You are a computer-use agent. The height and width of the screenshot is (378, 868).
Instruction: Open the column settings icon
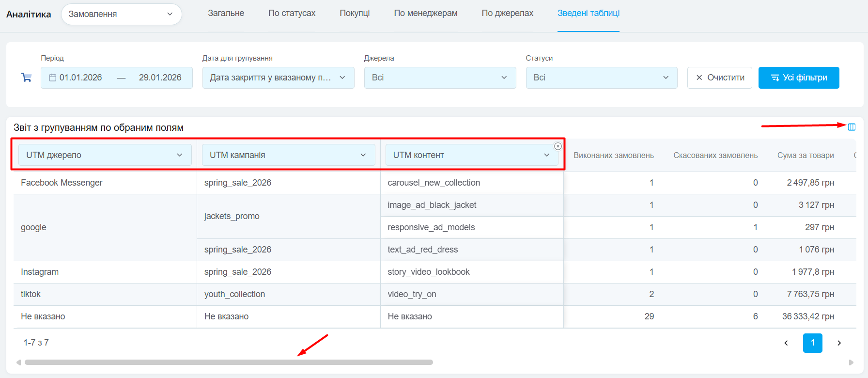(852, 127)
